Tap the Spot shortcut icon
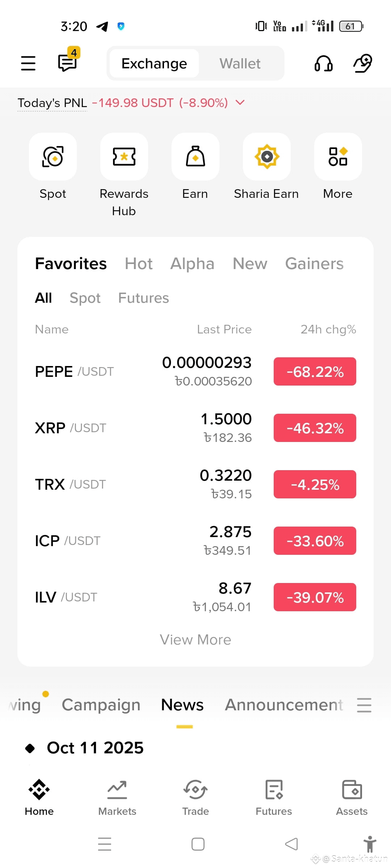Screen dimensions: 391x868 coord(53,157)
